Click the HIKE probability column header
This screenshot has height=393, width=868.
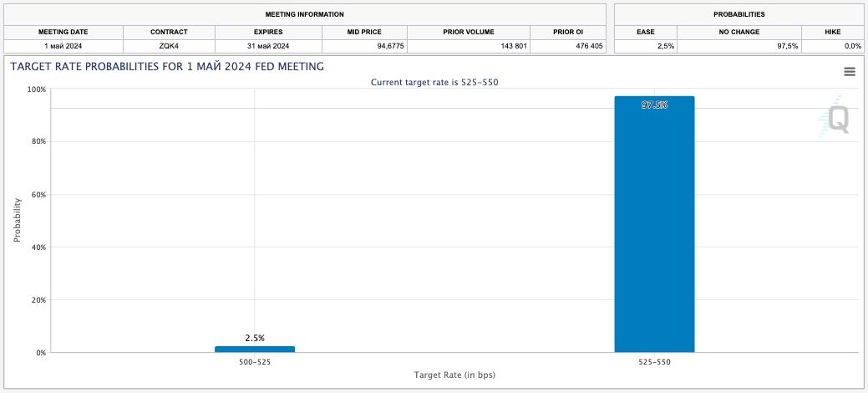832,32
